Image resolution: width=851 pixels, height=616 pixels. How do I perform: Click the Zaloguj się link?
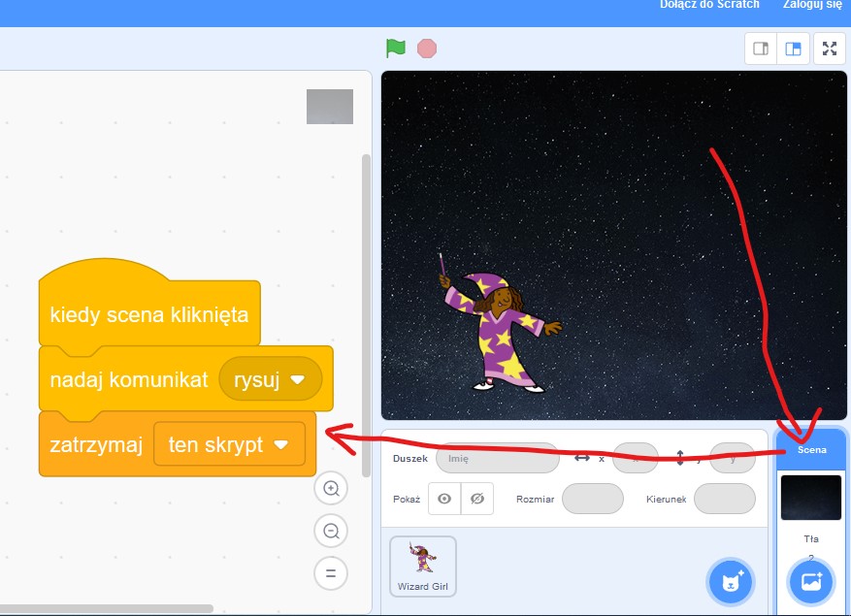[x=812, y=5]
